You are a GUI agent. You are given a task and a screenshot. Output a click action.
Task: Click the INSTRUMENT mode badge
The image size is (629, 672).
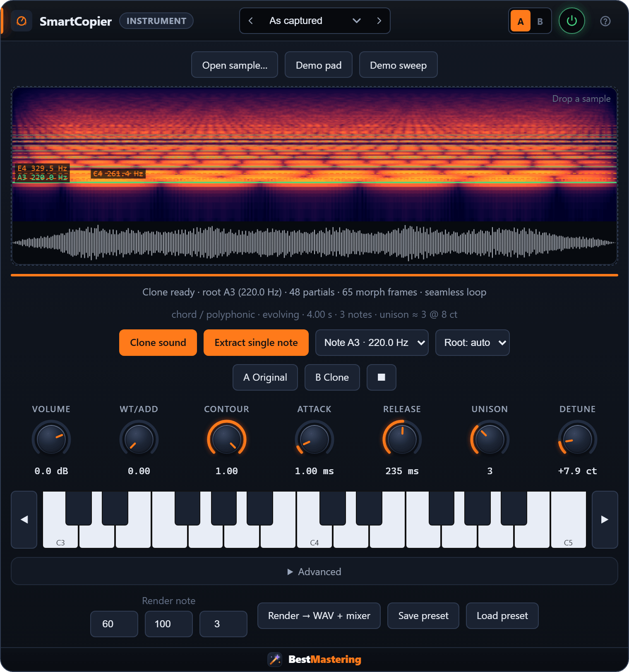point(156,21)
